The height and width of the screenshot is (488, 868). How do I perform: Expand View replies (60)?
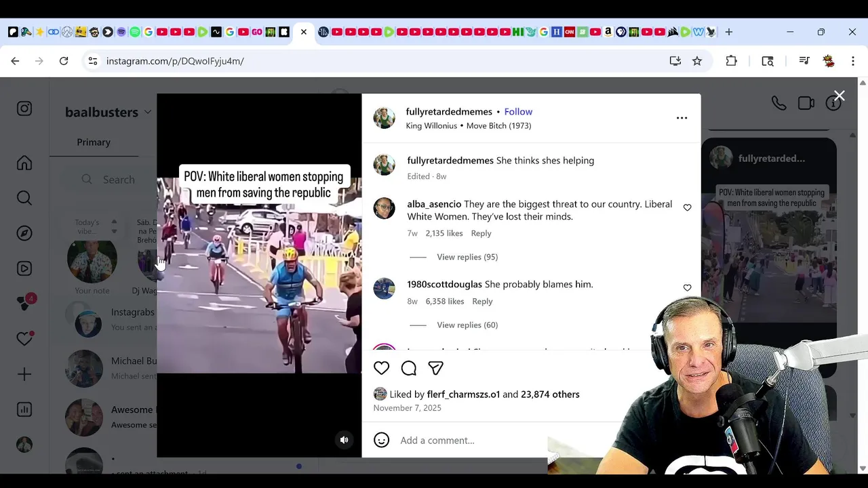point(467,325)
